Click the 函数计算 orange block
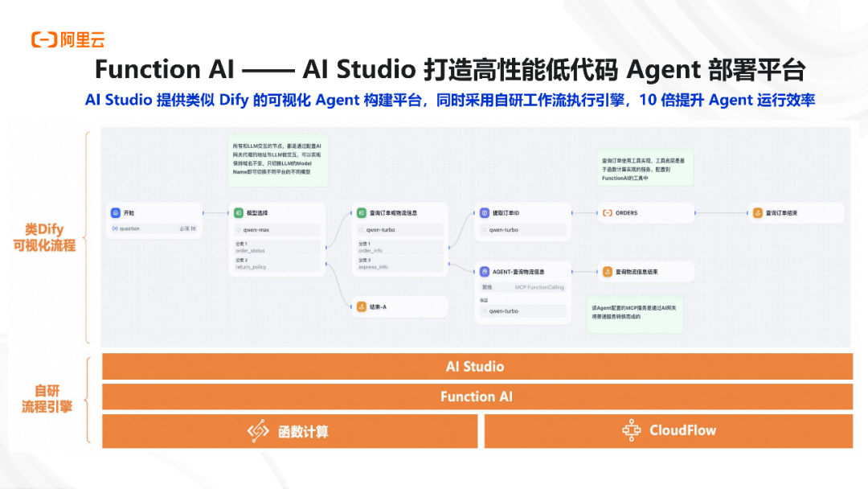Image resolution: width=868 pixels, height=489 pixels. [x=289, y=431]
